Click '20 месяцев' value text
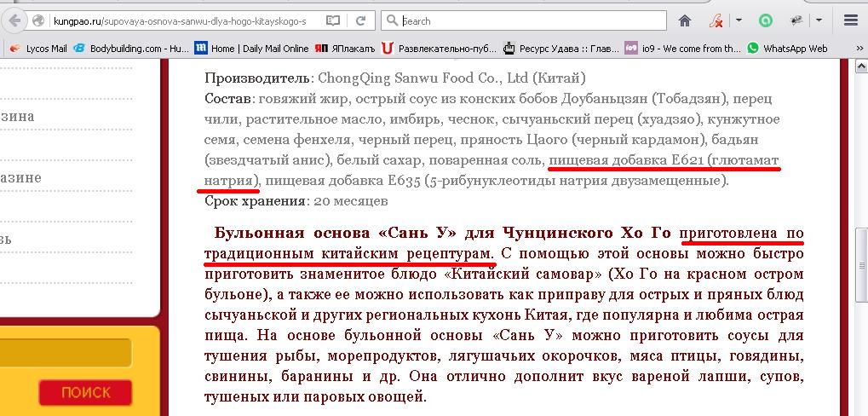 (350, 201)
